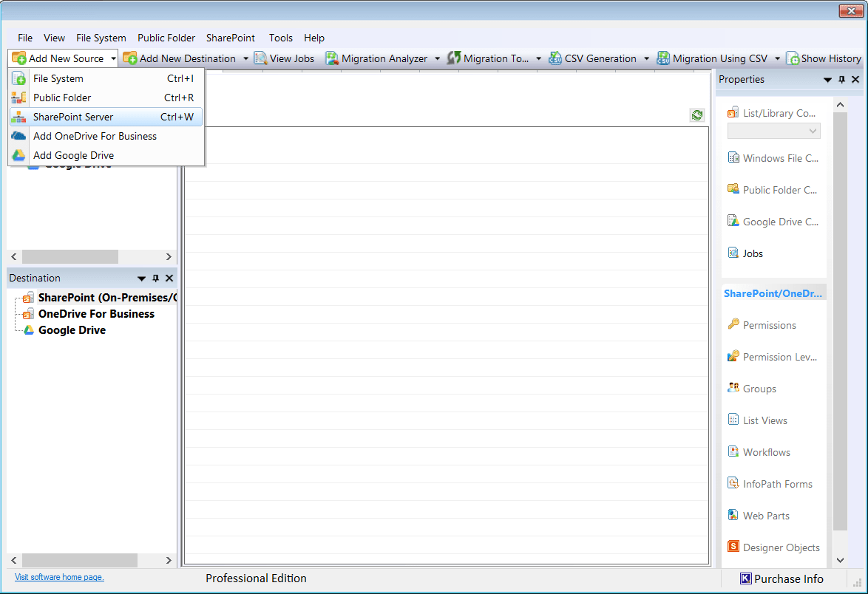This screenshot has width=868, height=594.
Task: Close the Properties panel
Action: coord(855,80)
